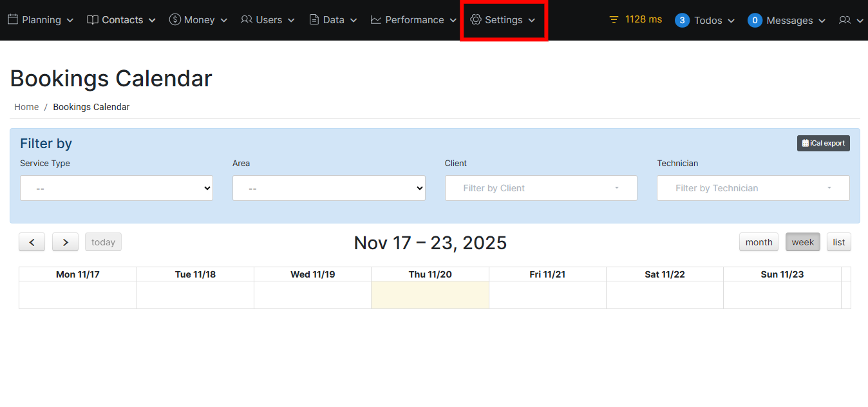Click the Data document icon
This screenshot has width=868, height=407.
coord(314,20)
